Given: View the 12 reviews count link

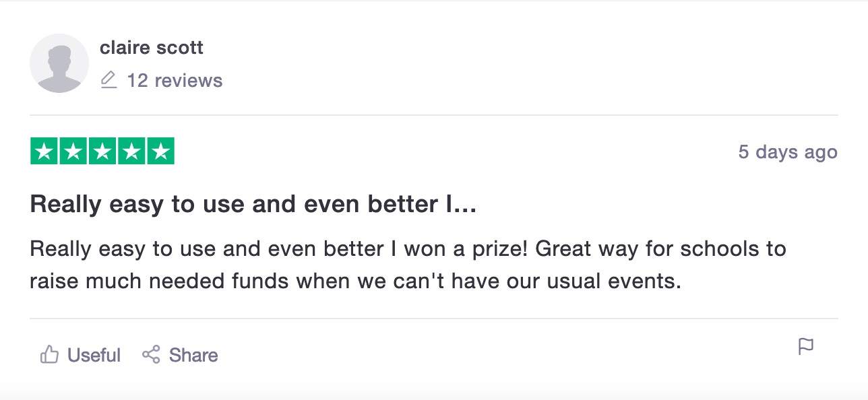Looking at the screenshot, I should 175,80.
